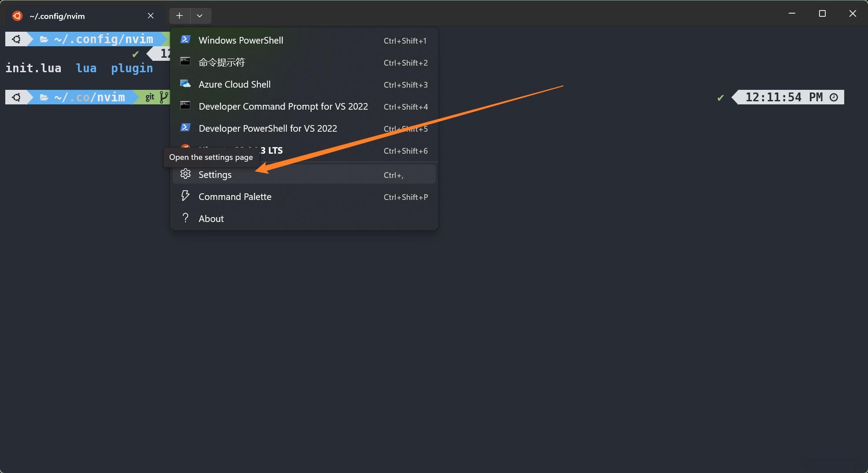Click the lua directory name

[x=86, y=68]
